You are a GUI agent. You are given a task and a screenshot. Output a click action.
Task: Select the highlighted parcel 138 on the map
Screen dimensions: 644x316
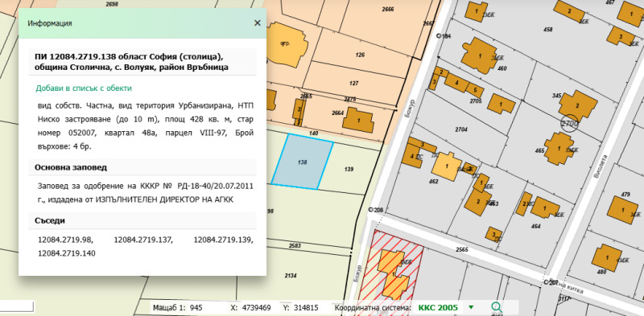pyautogui.click(x=303, y=162)
